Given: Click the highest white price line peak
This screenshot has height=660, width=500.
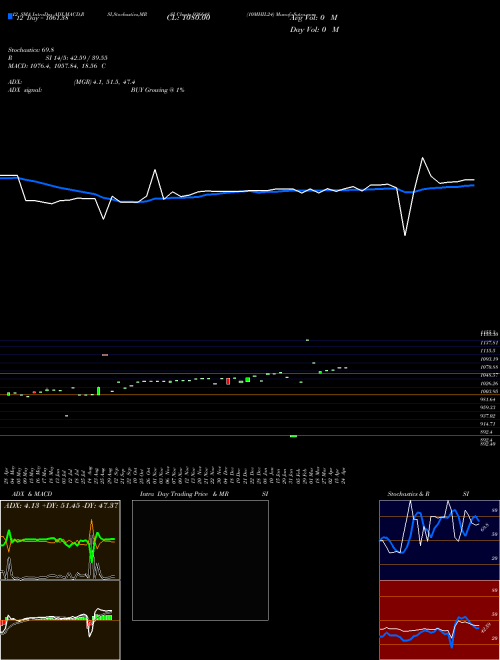Looking at the screenshot, I should coord(423,158).
